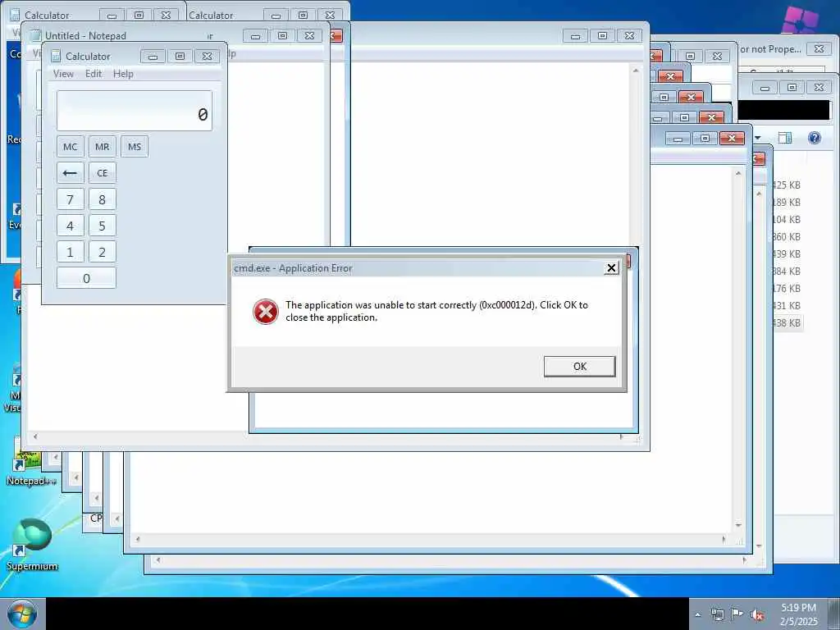Viewport: 840px width, 630px height.
Task: Show hidden tray icons arrow
Action: coord(697,614)
